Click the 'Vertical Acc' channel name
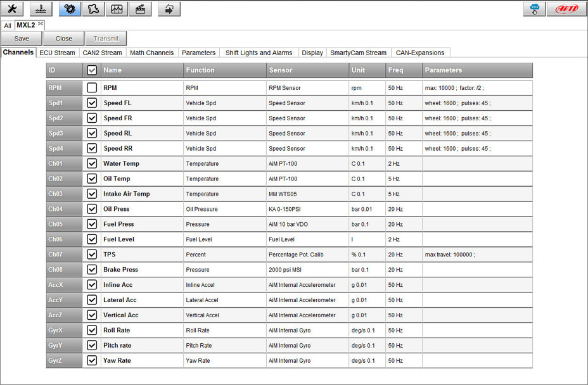The image size is (588, 385). coord(121,315)
